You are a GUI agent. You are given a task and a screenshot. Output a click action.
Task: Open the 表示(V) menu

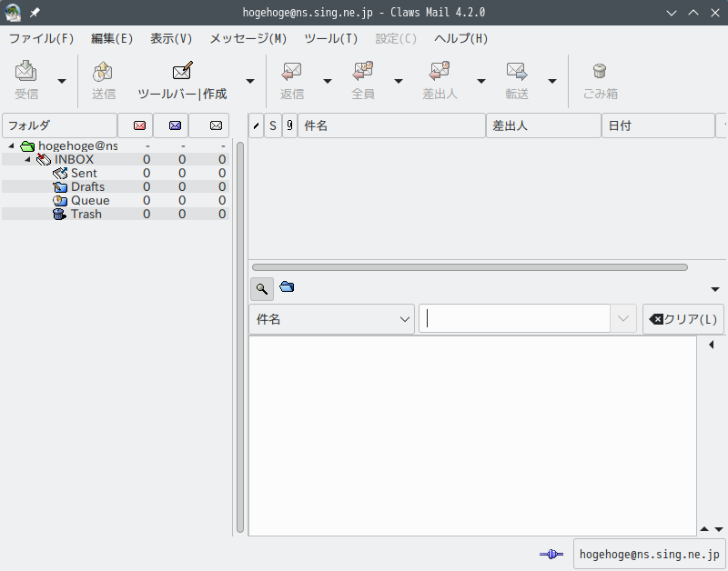click(x=171, y=38)
